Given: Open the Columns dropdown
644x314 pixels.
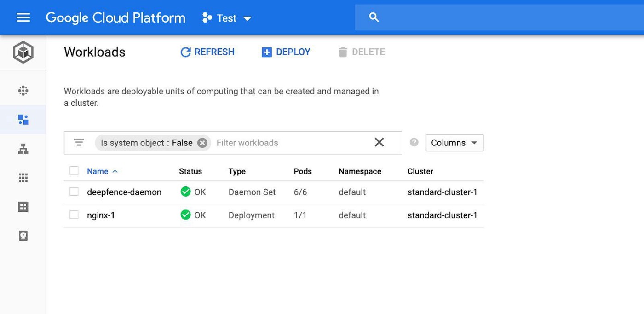Looking at the screenshot, I should click(454, 143).
